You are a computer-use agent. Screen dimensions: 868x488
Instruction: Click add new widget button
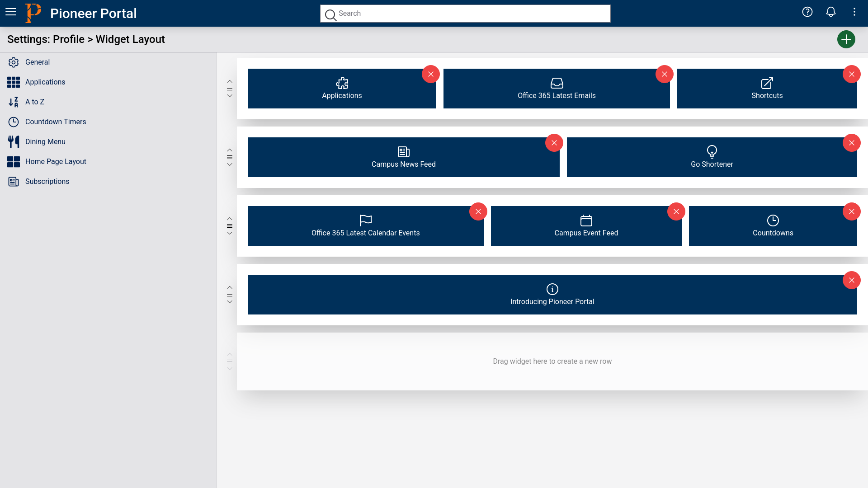pos(846,39)
